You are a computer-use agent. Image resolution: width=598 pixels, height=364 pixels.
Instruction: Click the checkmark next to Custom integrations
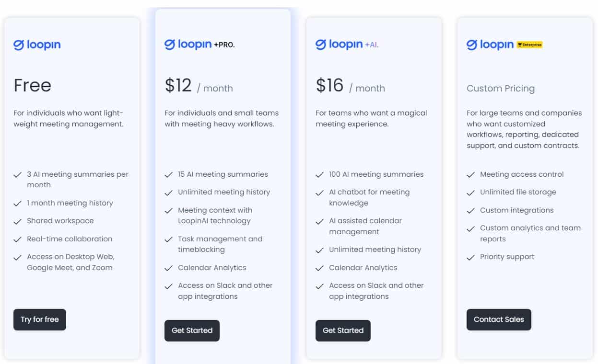pyautogui.click(x=471, y=210)
